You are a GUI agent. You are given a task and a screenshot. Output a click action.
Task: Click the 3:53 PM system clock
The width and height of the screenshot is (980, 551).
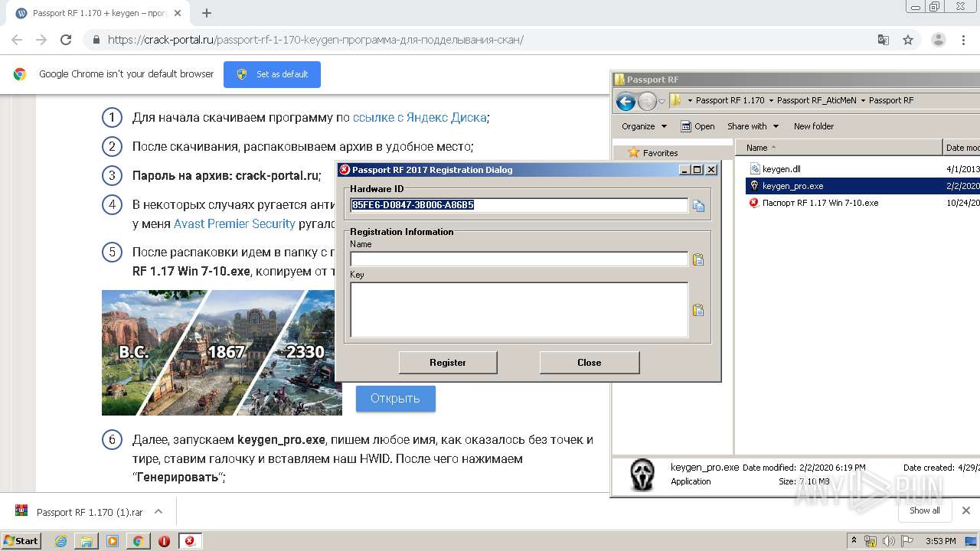tap(940, 541)
